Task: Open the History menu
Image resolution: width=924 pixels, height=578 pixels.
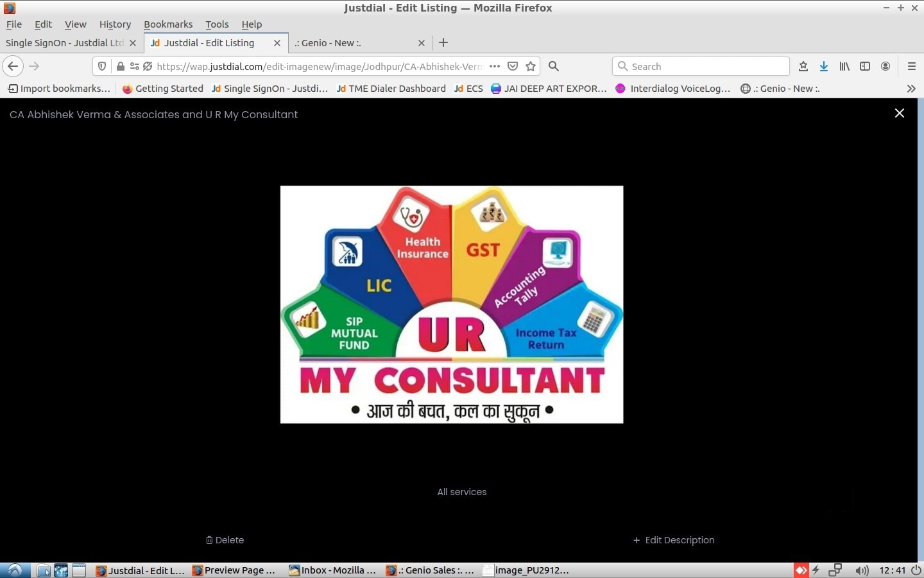Action: click(115, 24)
